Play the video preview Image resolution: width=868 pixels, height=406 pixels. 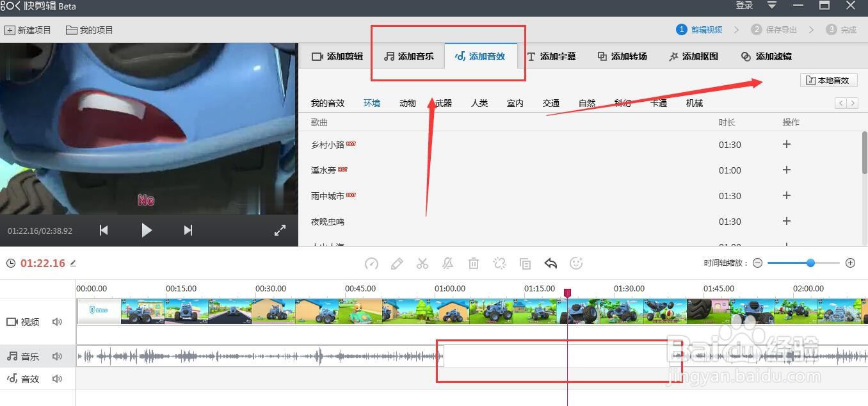(147, 230)
